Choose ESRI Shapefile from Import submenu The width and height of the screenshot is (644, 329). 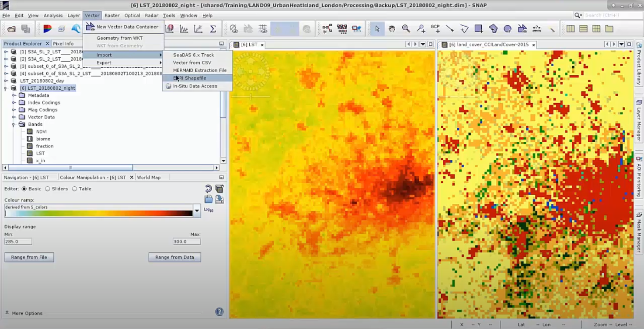(197, 78)
